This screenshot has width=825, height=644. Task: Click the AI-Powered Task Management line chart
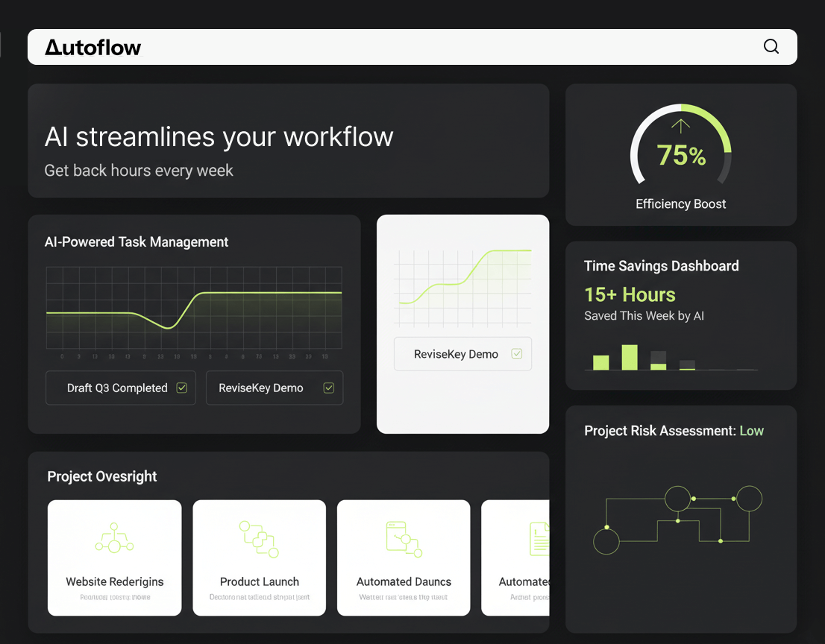coord(194,307)
